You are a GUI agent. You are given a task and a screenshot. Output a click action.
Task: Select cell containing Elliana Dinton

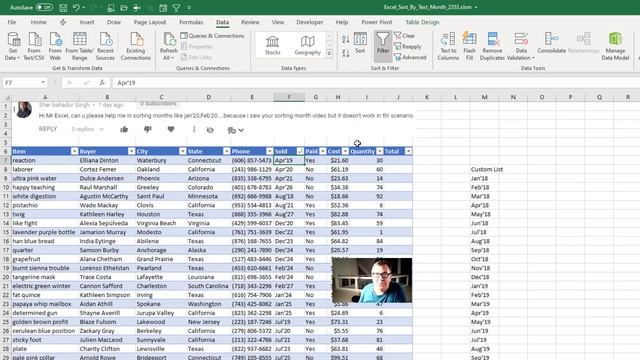[x=107, y=160]
